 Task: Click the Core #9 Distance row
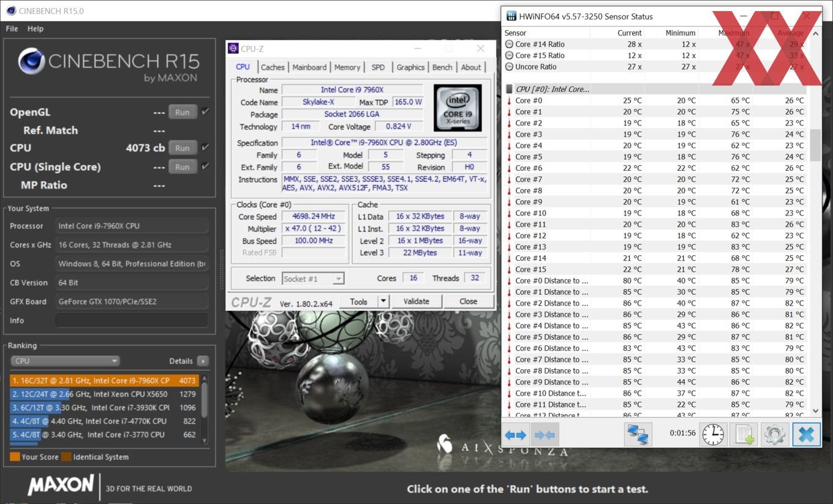(x=656, y=382)
